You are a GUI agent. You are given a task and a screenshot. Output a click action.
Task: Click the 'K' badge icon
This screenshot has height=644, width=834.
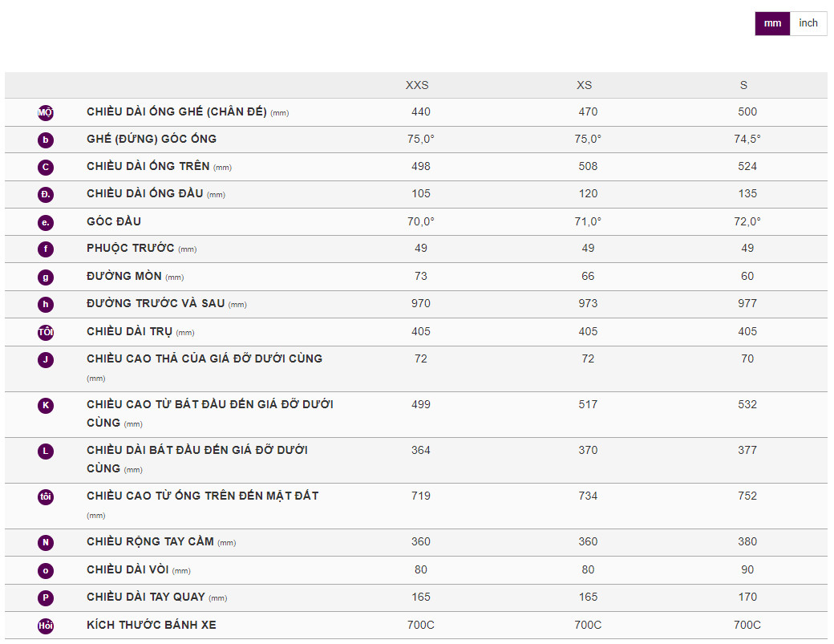tap(46, 406)
